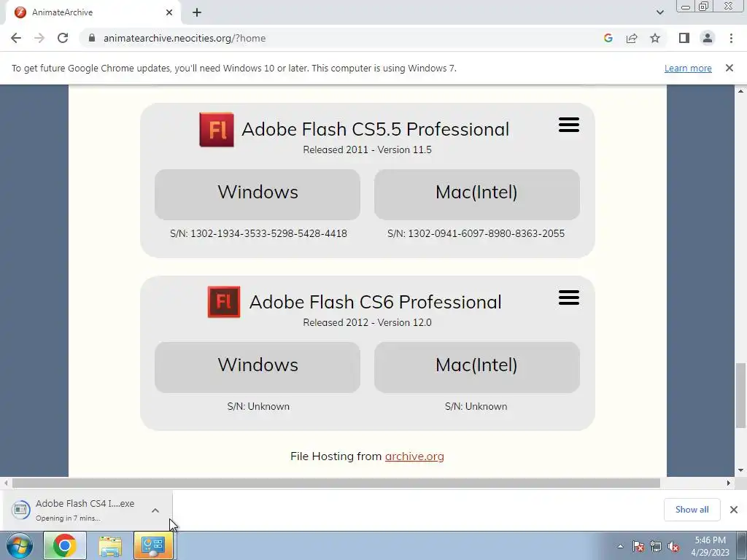Click the Released 2012 - Version 12.0 text
Image resolution: width=747 pixels, height=560 pixels.
click(x=368, y=322)
